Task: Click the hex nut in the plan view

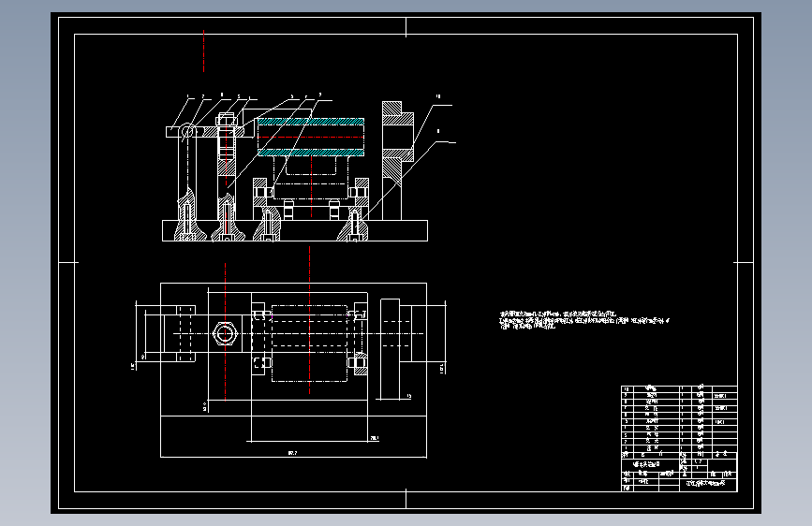Action: [225, 333]
